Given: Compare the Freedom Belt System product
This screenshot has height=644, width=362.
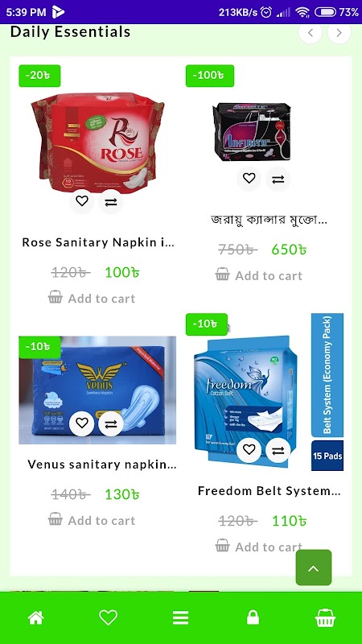Looking at the screenshot, I should pos(278,450).
